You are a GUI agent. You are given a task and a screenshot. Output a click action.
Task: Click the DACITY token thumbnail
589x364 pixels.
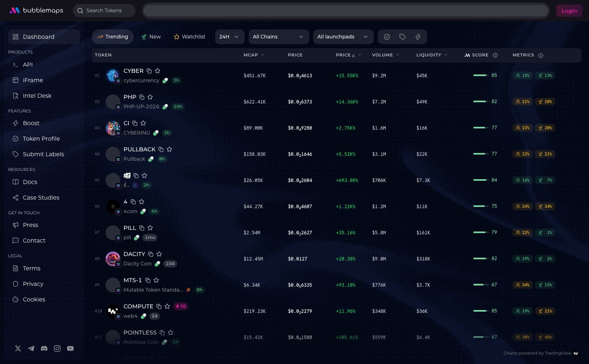113,259
